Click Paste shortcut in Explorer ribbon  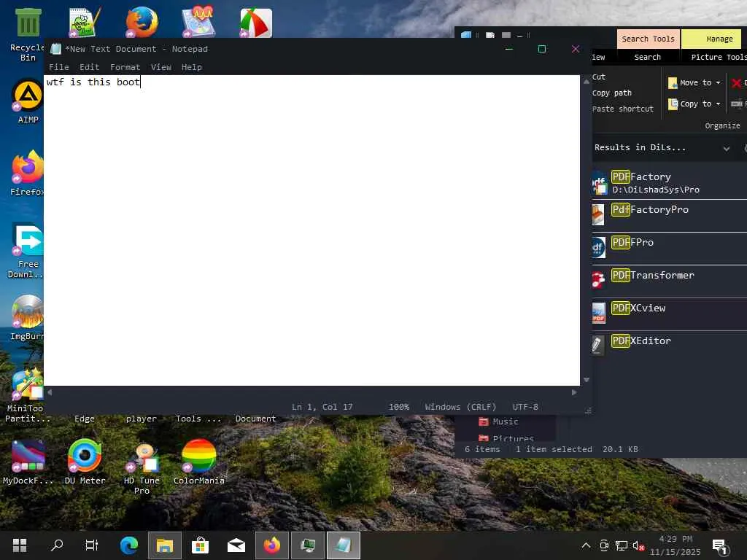coord(623,109)
